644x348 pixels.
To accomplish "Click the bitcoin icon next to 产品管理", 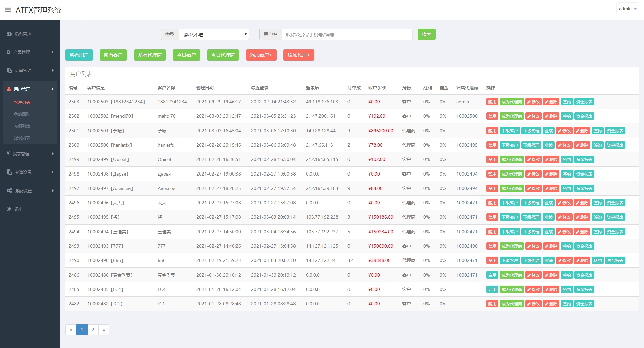I will 9,52.
